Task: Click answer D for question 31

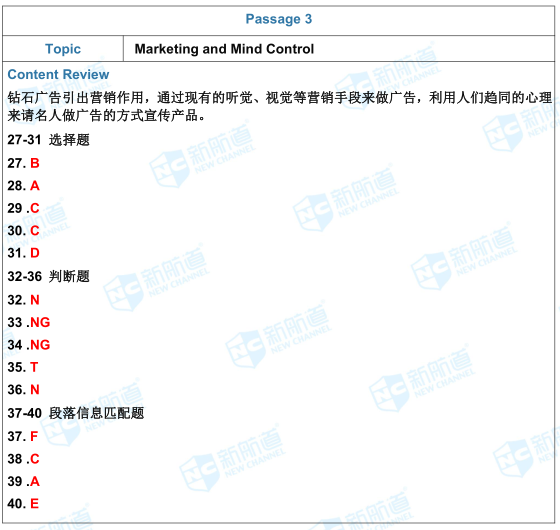Action: [x=35, y=253]
